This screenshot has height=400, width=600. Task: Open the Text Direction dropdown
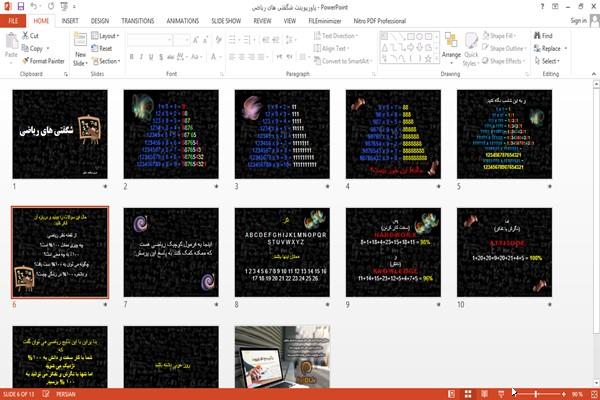point(336,36)
